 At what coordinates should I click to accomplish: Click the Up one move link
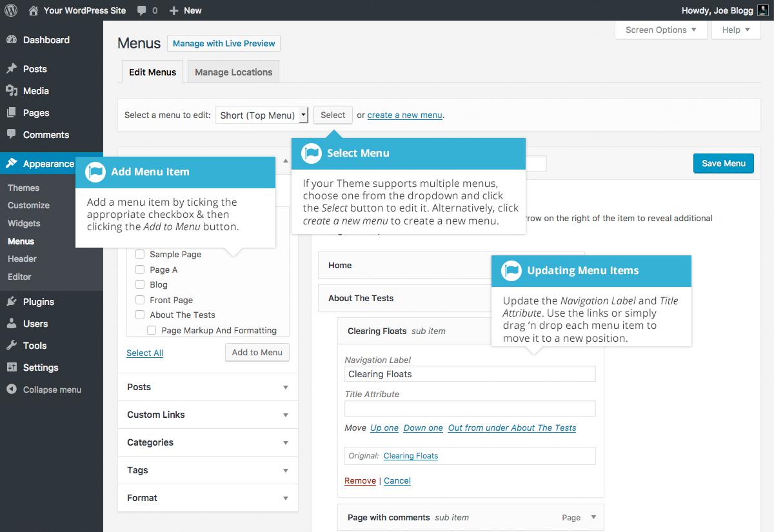click(x=384, y=428)
